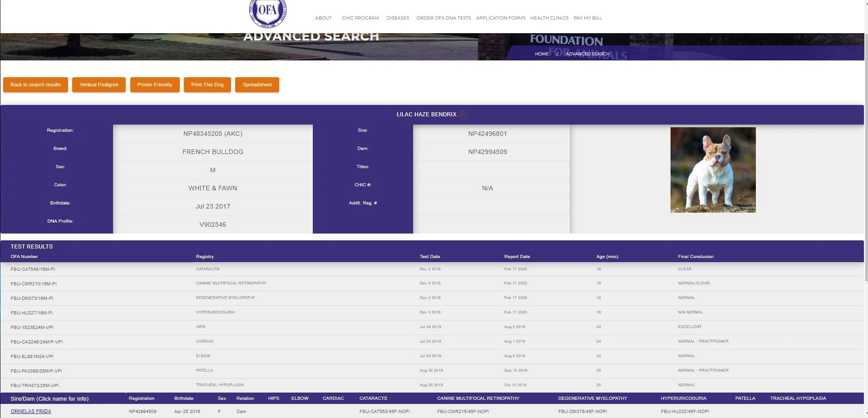This screenshot has height=418, width=868.
Task: Select the FBU-1523E24M-VPI hips result row
Action: pos(32,327)
